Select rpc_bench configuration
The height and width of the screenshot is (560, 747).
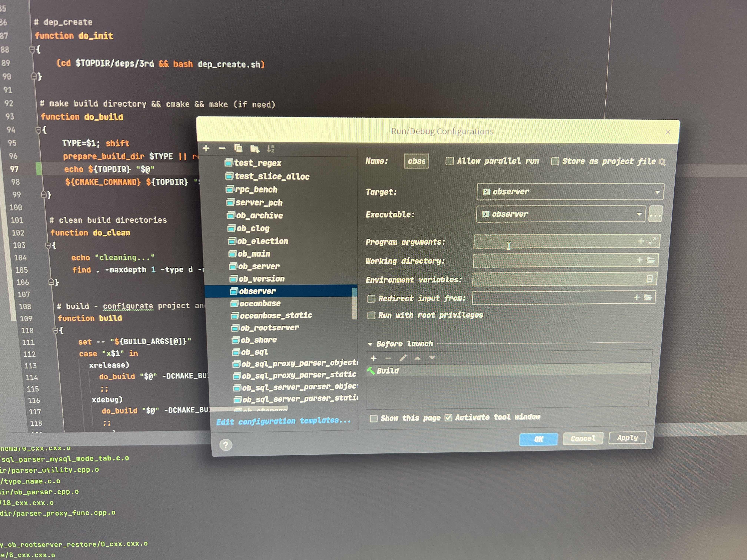tap(252, 189)
